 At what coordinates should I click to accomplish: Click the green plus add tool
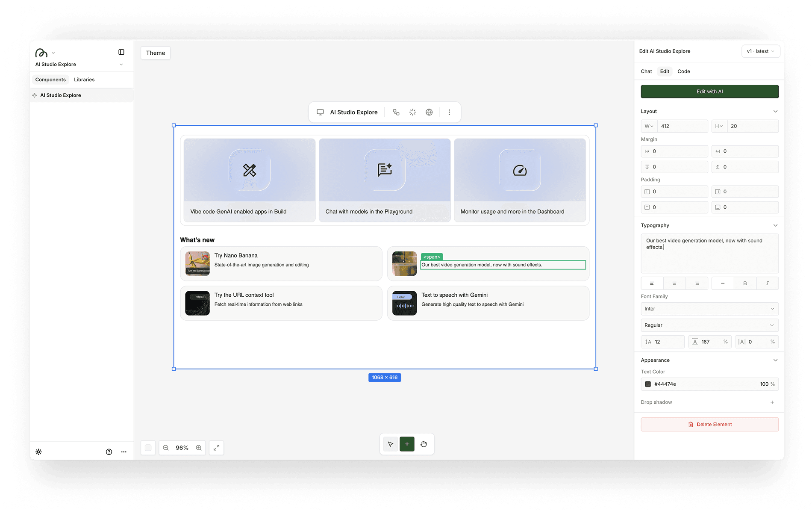pyautogui.click(x=407, y=444)
